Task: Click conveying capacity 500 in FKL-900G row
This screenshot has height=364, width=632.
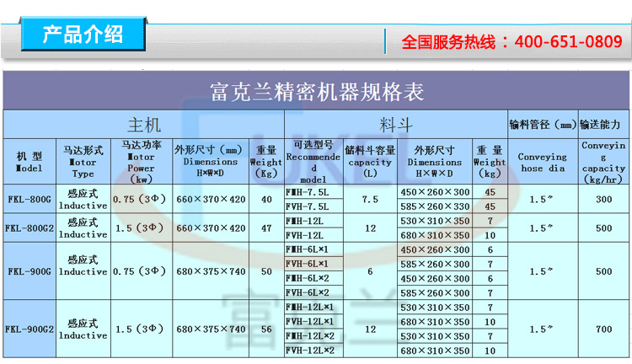Action: click(x=603, y=271)
